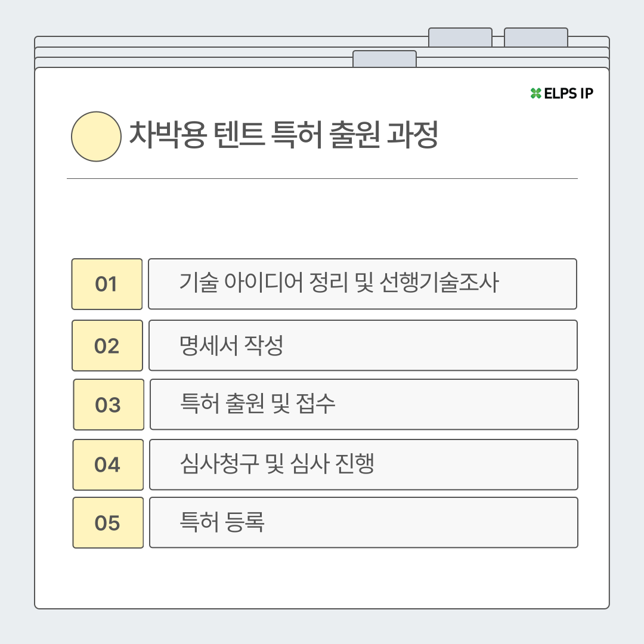Click the horizontal divider line under the title
Viewport: 644px width, 644px height.
pyautogui.click(x=322, y=179)
